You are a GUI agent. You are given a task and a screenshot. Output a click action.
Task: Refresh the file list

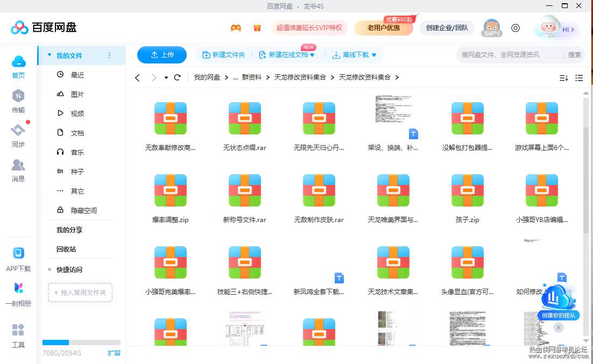[177, 77]
